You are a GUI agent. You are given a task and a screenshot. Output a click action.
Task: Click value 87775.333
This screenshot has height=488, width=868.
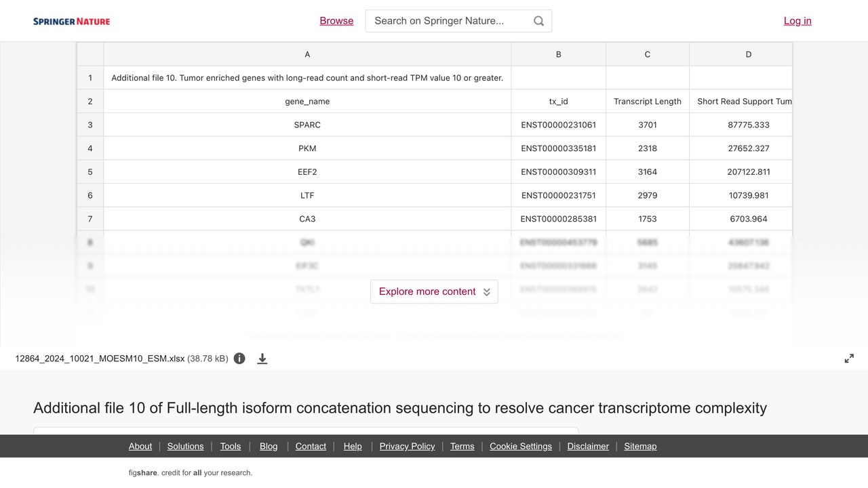coord(741,125)
